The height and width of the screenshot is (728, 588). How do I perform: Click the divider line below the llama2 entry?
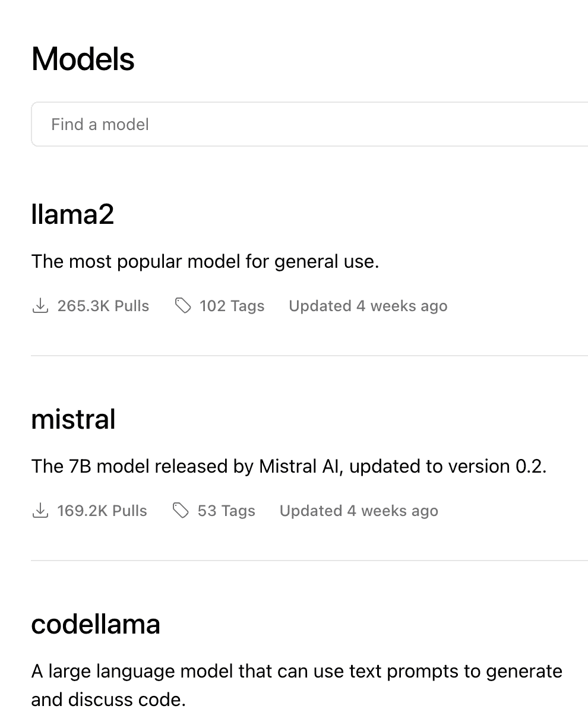pos(309,356)
